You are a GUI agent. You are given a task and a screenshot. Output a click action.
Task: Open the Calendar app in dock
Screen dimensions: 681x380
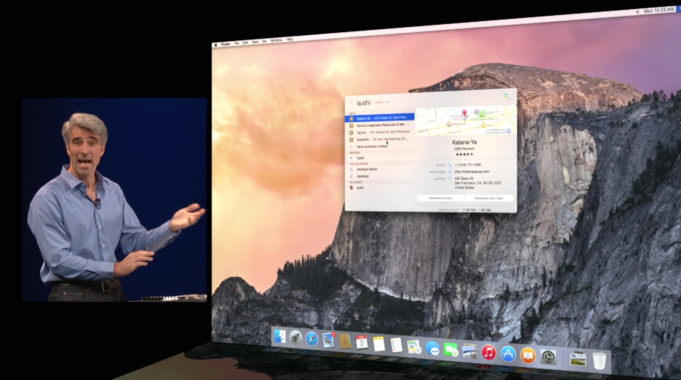pos(361,342)
